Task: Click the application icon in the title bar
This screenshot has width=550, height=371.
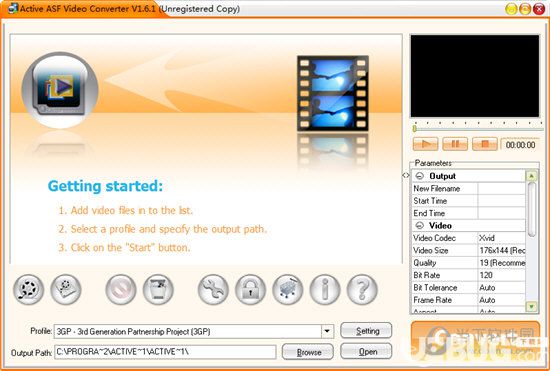Action: [x=13, y=8]
